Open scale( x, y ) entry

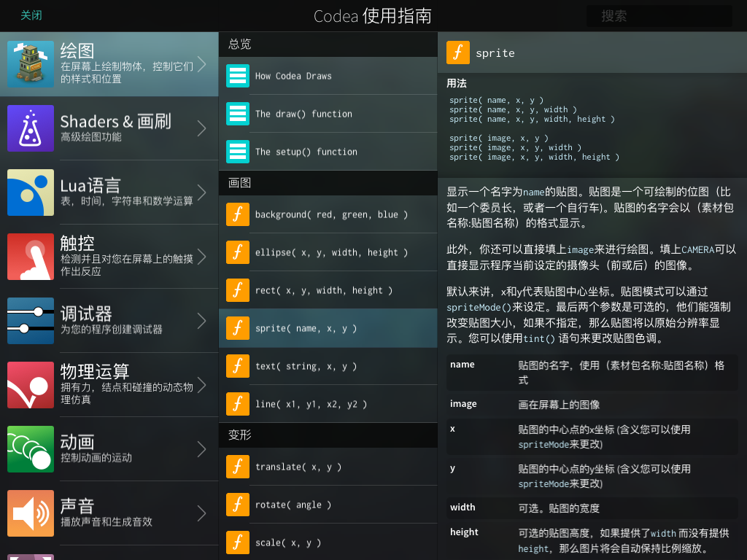click(328, 542)
